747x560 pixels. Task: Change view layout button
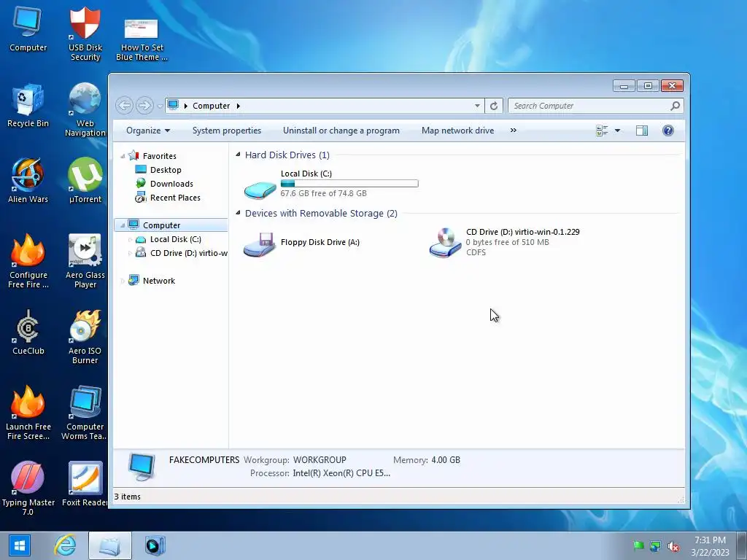point(602,131)
